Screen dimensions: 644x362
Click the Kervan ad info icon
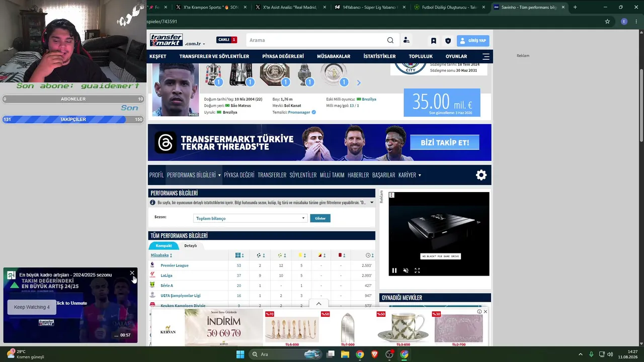(x=479, y=312)
